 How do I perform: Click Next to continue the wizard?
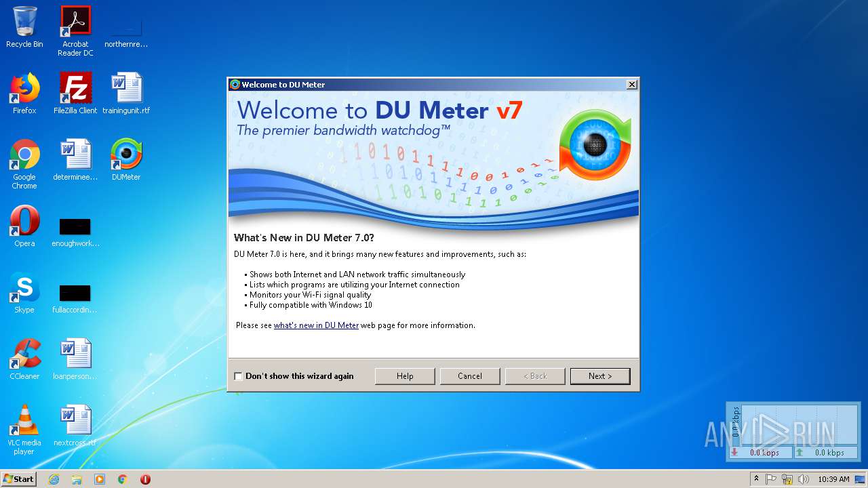point(600,376)
